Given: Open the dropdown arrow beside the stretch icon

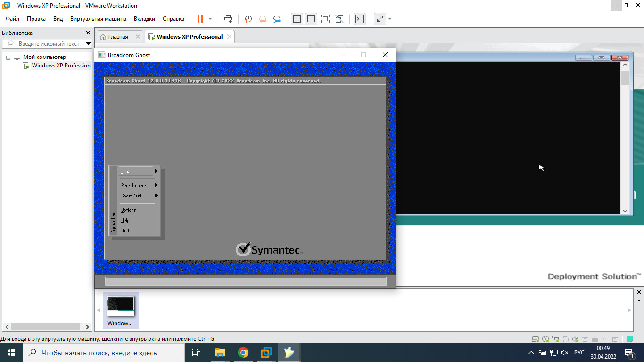Looking at the screenshot, I should click(x=390, y=19).
